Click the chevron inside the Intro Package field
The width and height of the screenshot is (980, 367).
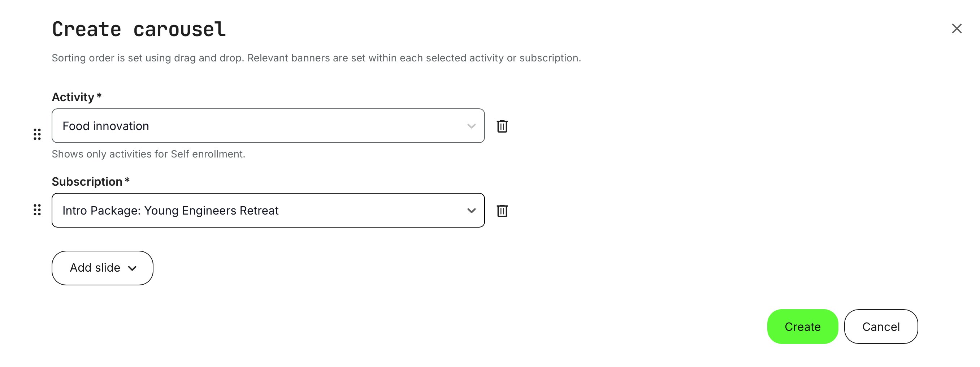pyautogui.click(x=471, y=211)
